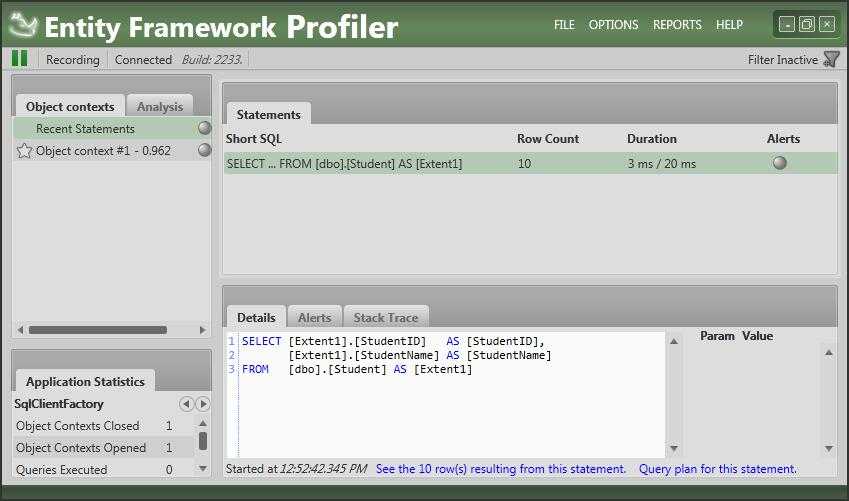Click down arrow of SQL details scrollbar
Image resolution: width=849 pixels, height=501 pixels.
674,448
